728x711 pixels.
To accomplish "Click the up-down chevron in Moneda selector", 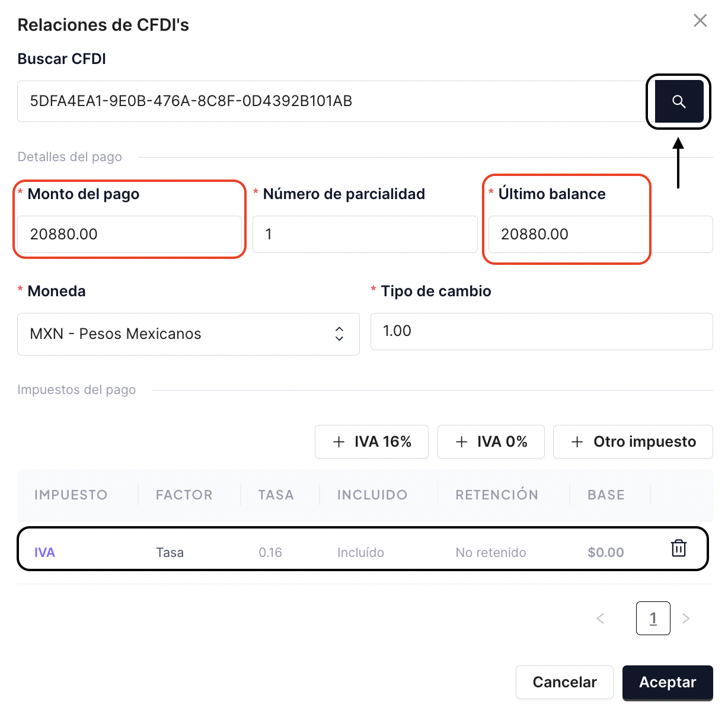I will coord(339,334).
